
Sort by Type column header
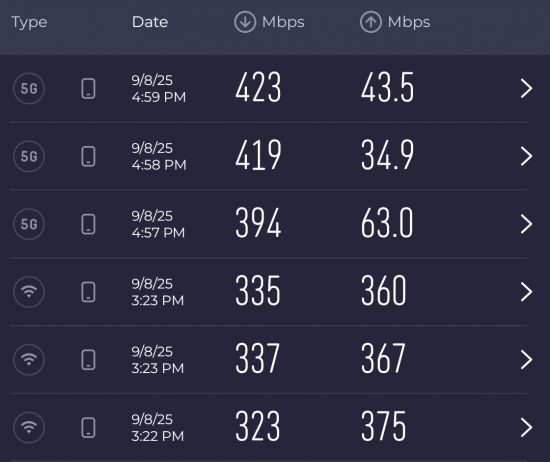click(x=29, y=23)
